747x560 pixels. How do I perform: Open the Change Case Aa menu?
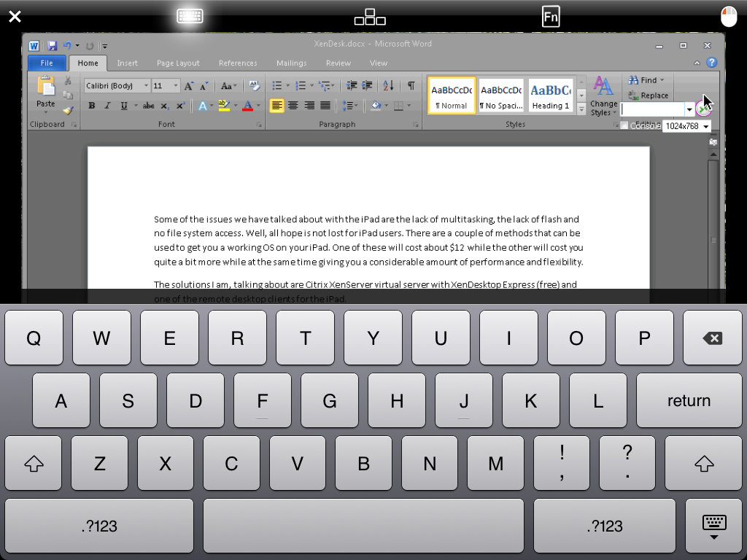click(228, 86)
